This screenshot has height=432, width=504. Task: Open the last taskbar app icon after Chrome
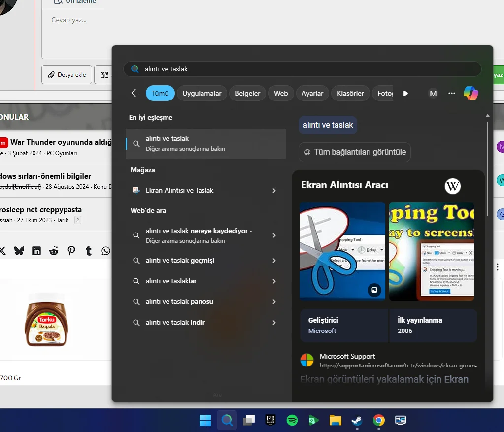coord(401,420)
